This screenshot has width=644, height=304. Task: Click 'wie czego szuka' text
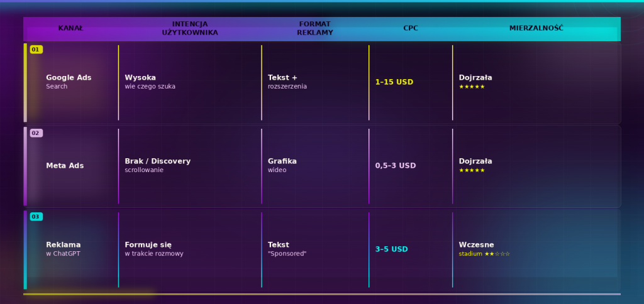coord(150,87)
